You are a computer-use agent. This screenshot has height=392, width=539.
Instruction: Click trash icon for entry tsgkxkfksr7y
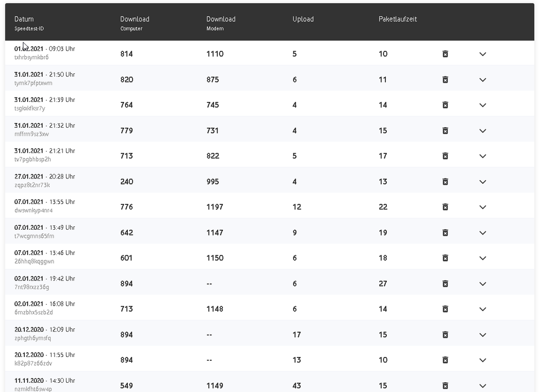pos(445,105)
